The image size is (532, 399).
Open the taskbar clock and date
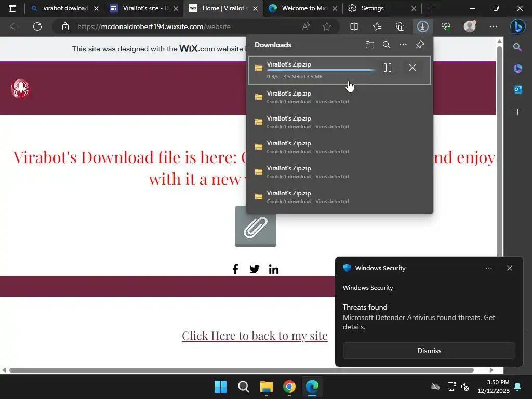pos(494,387)
